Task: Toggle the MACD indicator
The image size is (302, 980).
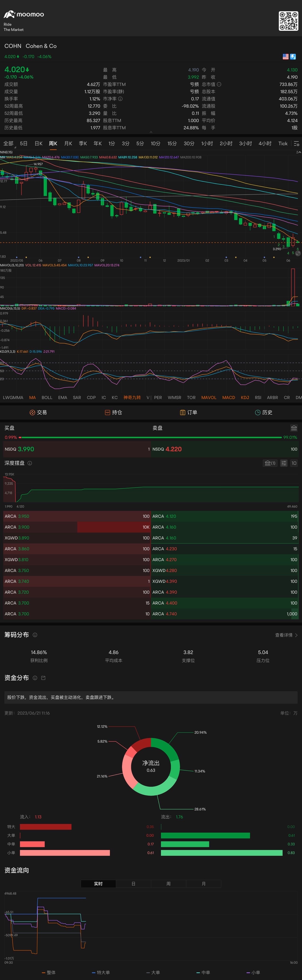Action: (228, 397)
